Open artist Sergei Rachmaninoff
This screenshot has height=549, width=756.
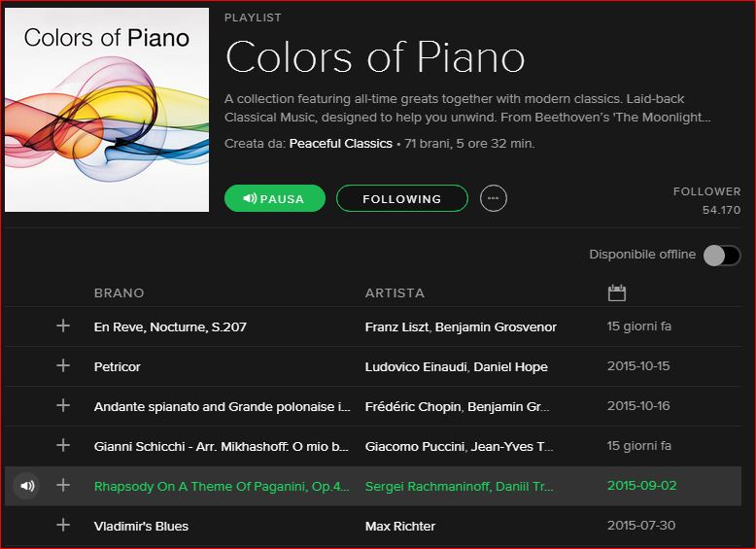(427, 487)
